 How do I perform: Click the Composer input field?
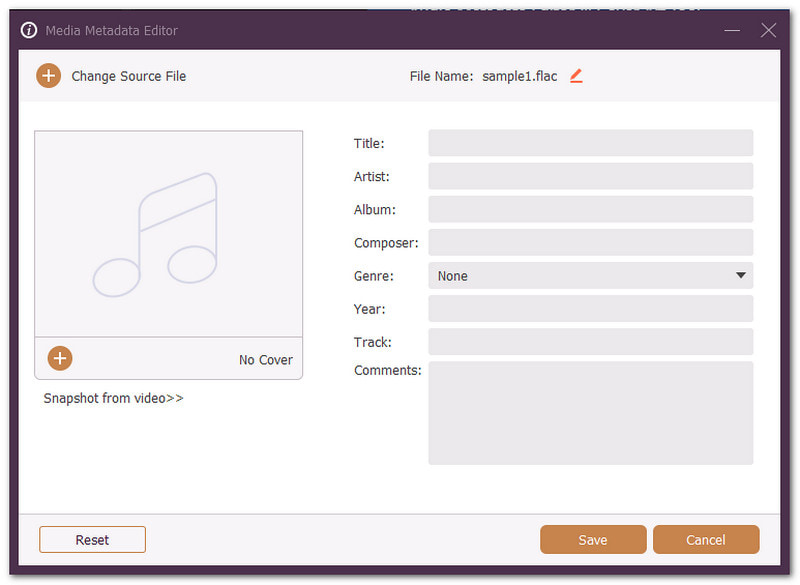point(590,242)
